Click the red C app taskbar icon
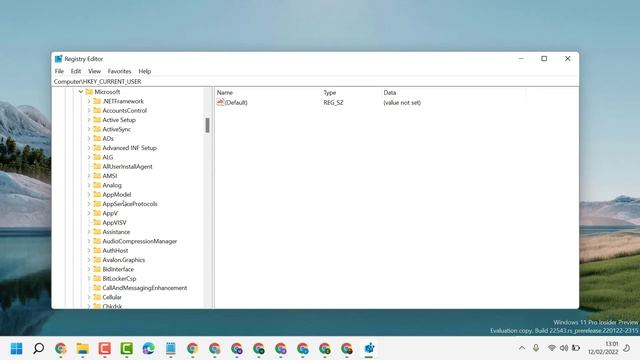Viewport: 640px width, 360px height. click(104, 349)
